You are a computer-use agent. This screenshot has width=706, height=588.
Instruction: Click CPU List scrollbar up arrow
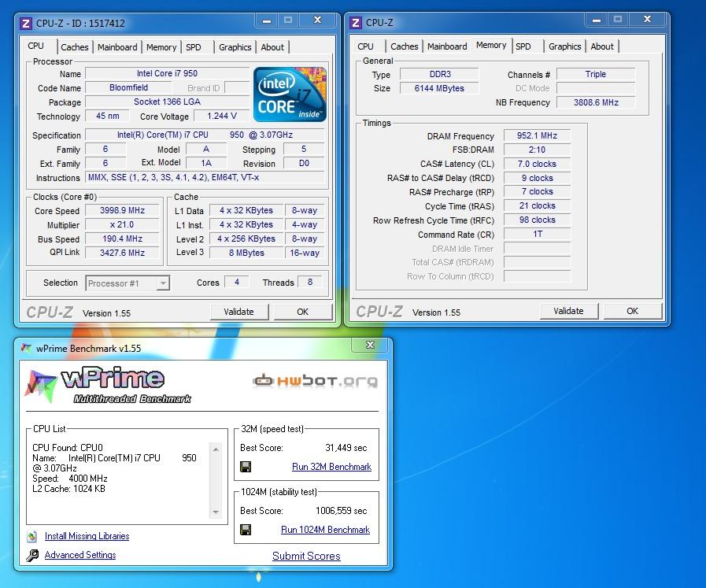[216, 449]
